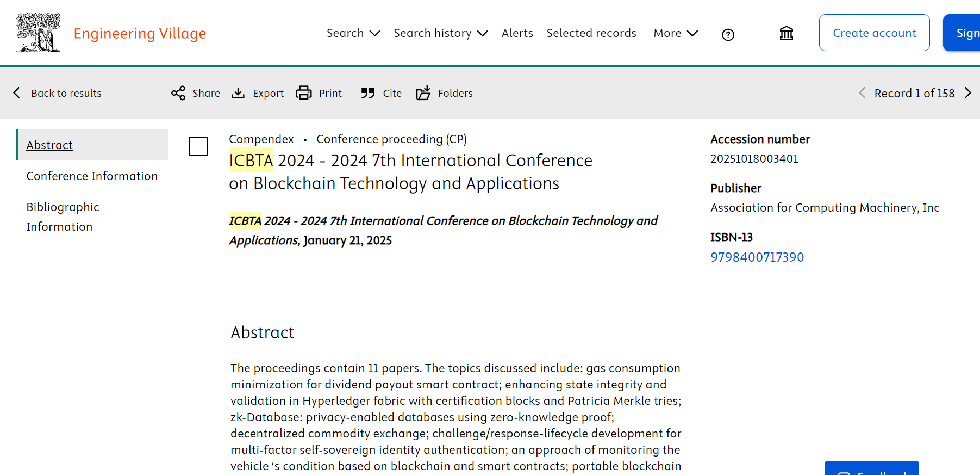The image size is (980, 475).
Task: Click the Engineering Village tree logo
Action: point(38,33)
